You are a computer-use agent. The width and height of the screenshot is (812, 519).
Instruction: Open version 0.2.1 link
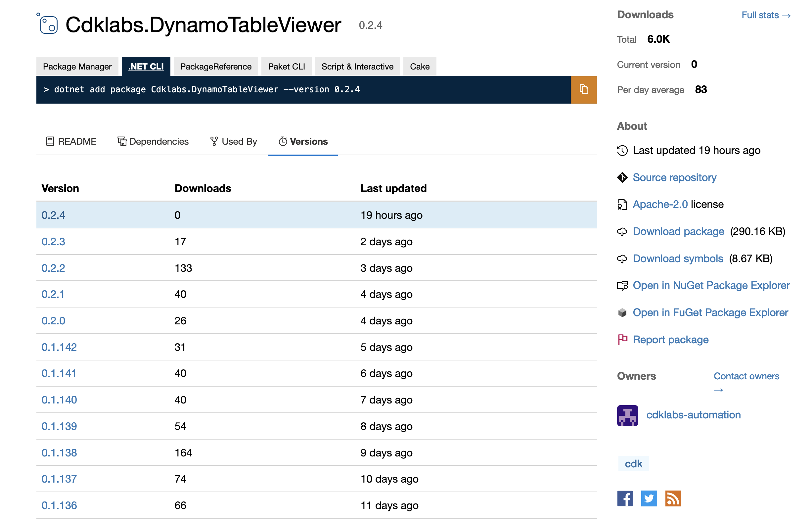click(53, 294)
